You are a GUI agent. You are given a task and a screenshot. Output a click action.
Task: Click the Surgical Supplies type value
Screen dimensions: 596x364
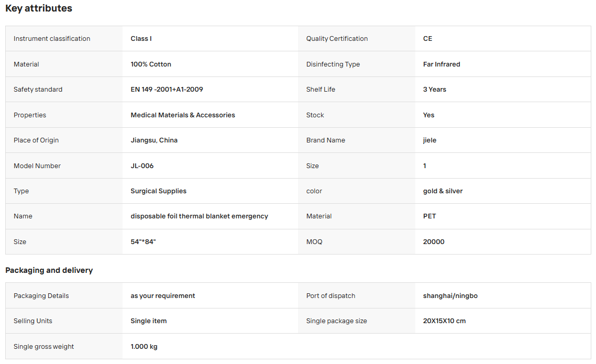159,191
